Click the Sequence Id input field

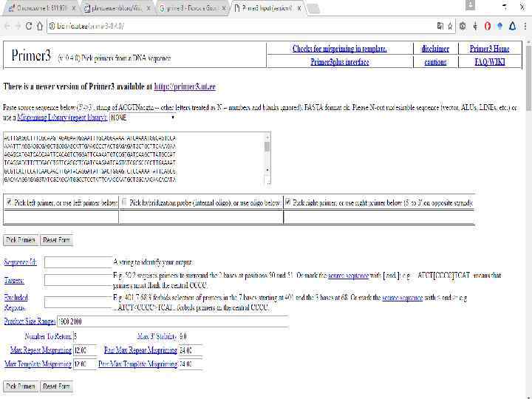pos(78,262)
